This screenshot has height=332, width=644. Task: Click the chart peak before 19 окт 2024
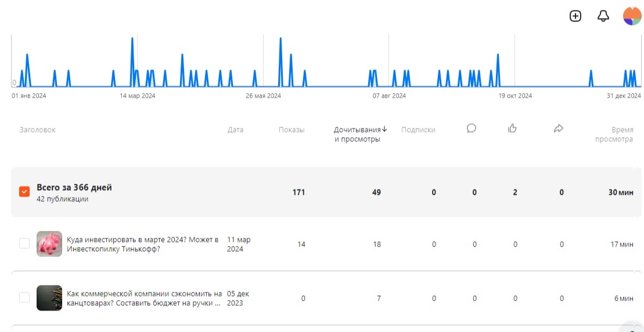[x=498, y=54]
